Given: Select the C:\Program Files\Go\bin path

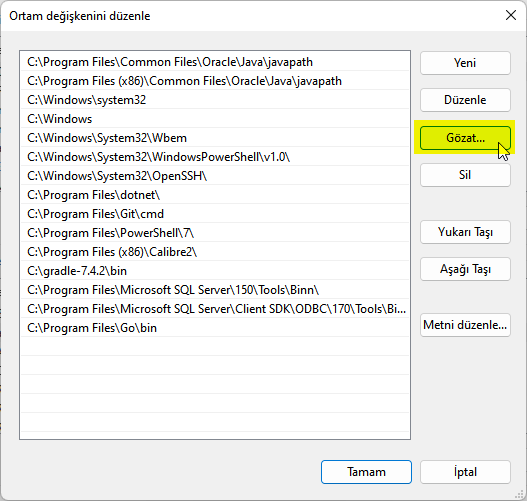Looking at the screenshot, I should click(x=215, y=328).
